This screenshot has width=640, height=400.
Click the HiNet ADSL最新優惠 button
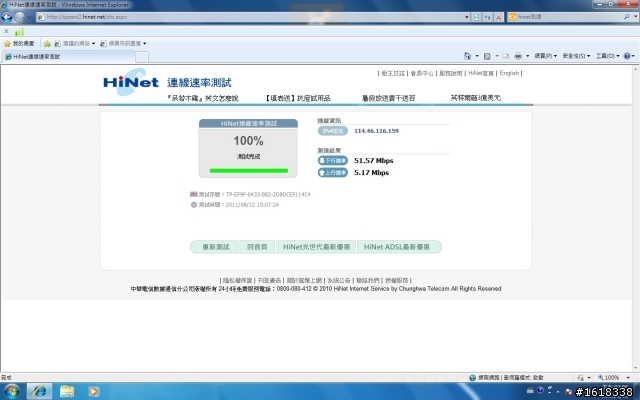[x=398, y=247]
